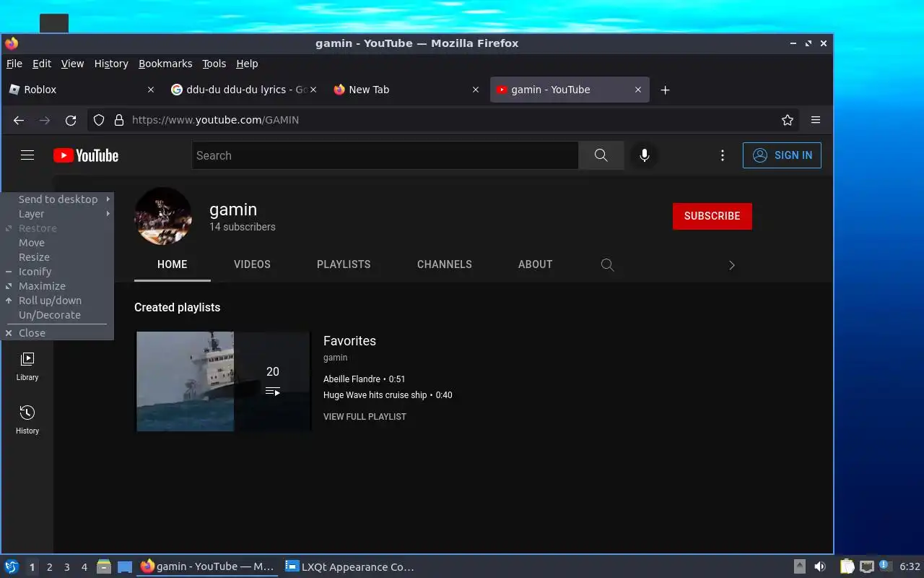Open the file manager icon in the taskbar
924x578 pixels.
point(104,566)
